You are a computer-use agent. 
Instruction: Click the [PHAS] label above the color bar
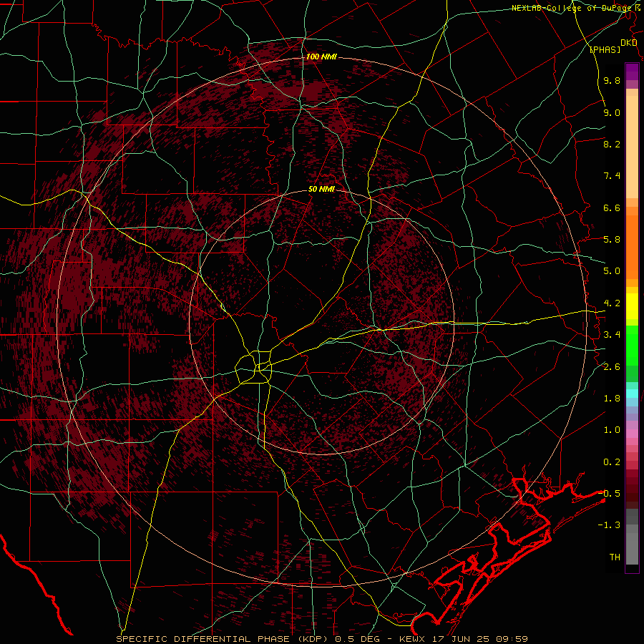pyautogui.click(x=605, y=49)
